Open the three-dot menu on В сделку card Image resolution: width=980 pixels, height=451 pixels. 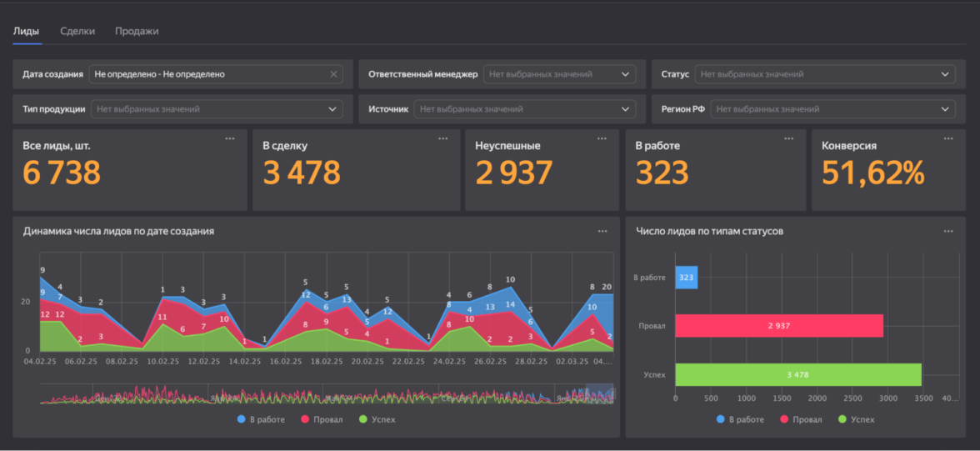click(x=443, y=138)
